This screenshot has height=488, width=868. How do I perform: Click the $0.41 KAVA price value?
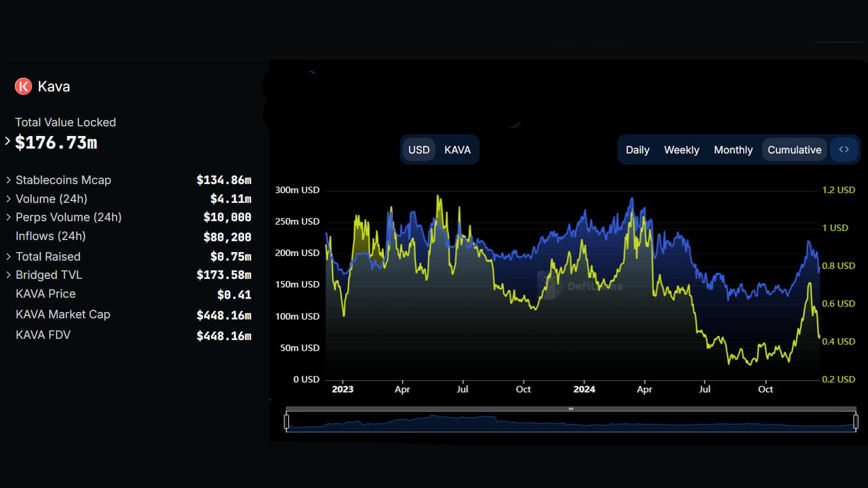(234, 295)
